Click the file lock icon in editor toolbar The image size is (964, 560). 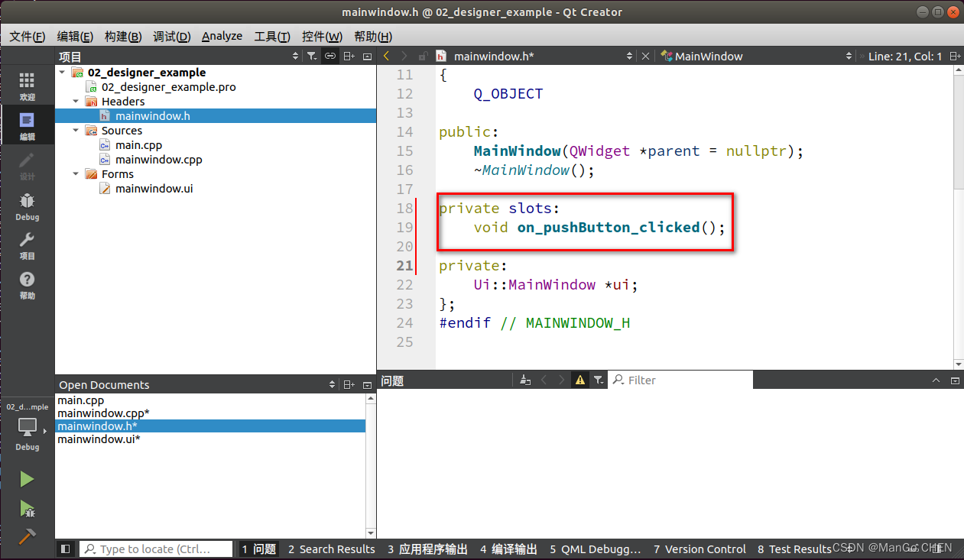pyautogui.click(x=423, y=56)
